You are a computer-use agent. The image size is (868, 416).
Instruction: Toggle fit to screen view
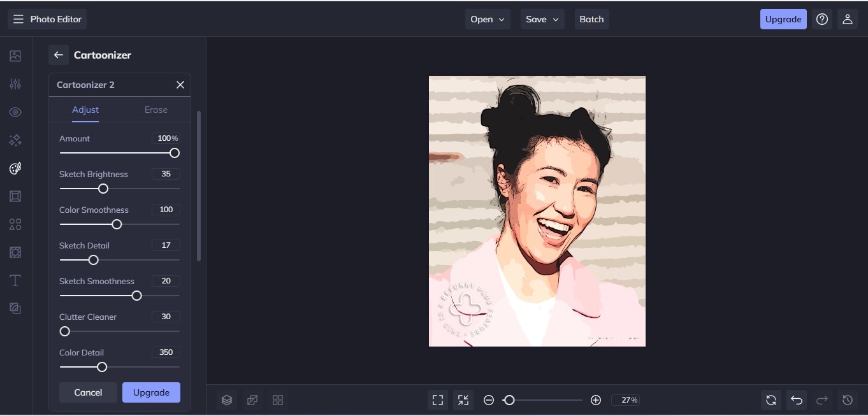[438, 400]
